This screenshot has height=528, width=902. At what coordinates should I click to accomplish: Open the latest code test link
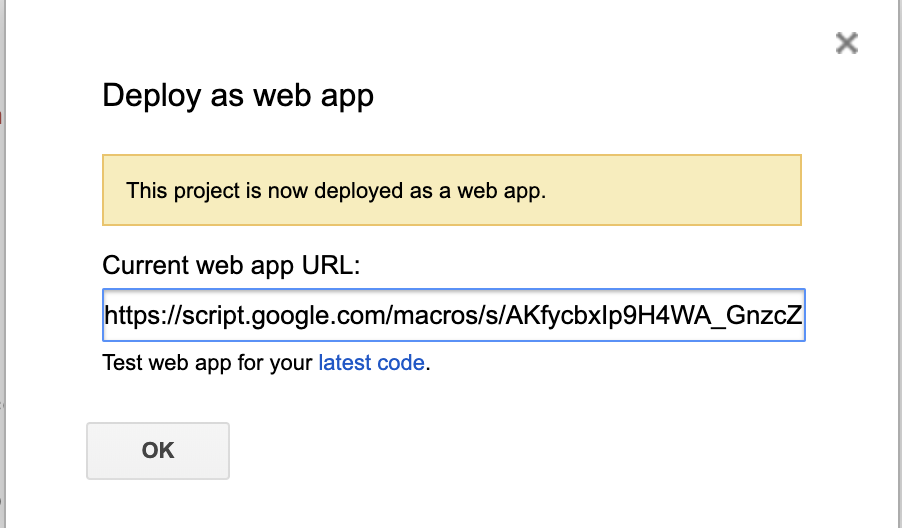[x=372, y=363]
